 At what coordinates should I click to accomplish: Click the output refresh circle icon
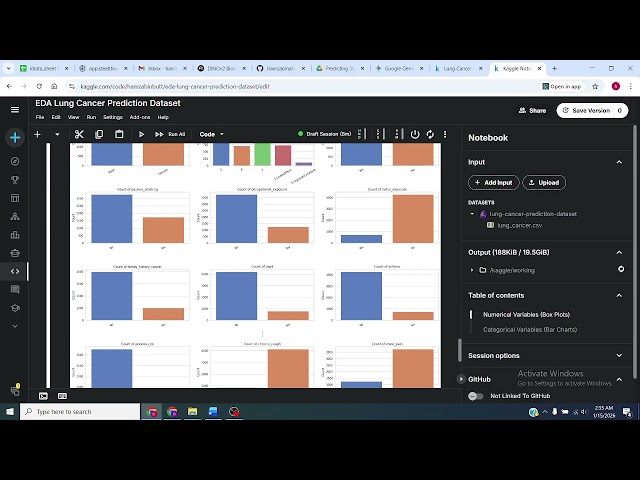621,269
